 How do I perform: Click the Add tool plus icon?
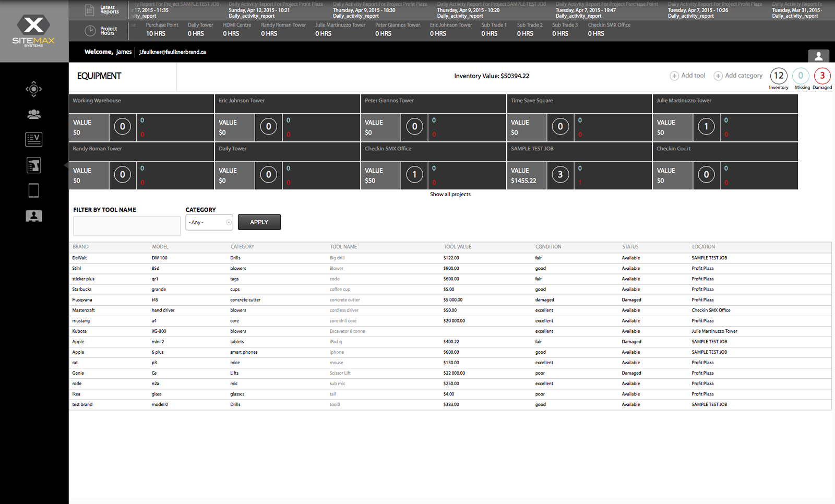pyautogui.click(x=674, y=76)
